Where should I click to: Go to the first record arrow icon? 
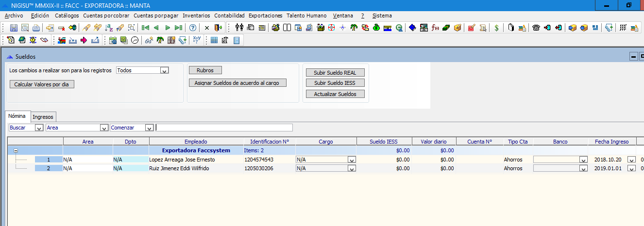tap(145, 28)
